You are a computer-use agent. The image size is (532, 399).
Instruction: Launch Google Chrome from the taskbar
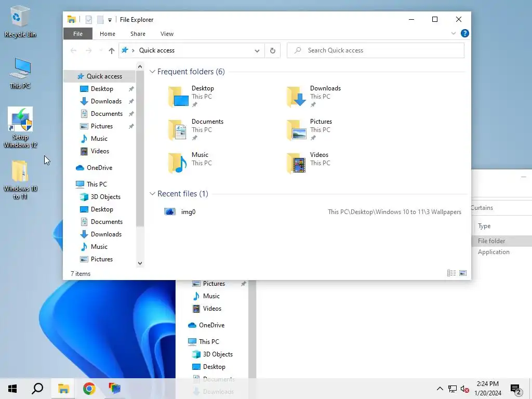tap(89, 389)
